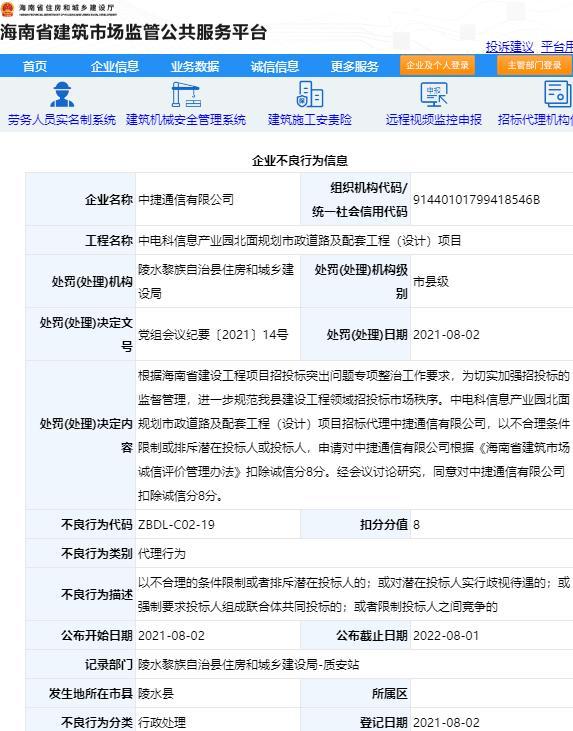Click the 企业不良行为信息 heading
Image resolution: width=573 pixels, height=731 pixels.
click(x=300, y=161)
